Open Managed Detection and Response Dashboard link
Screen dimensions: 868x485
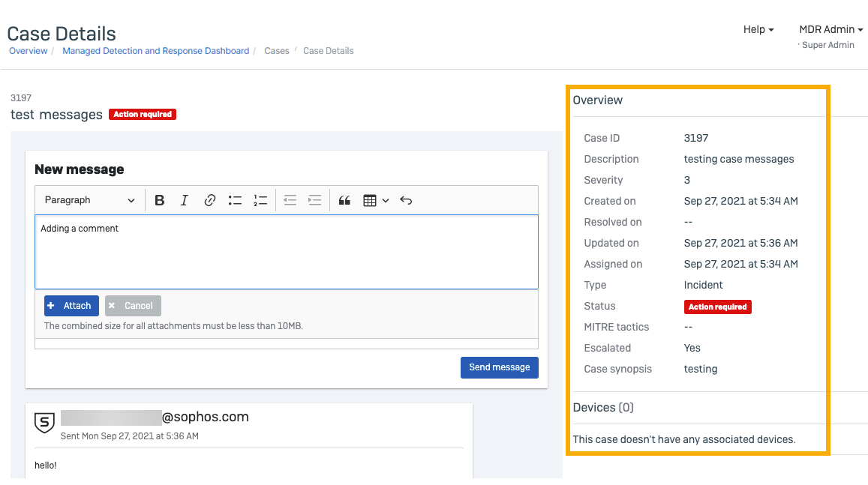coord(155,51)
